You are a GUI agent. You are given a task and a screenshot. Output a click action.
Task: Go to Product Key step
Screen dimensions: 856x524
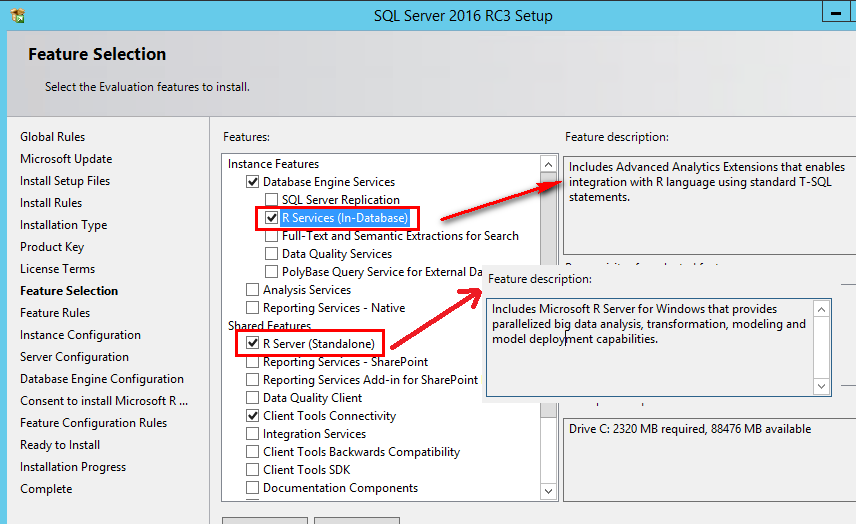click(x=52, y=247)
